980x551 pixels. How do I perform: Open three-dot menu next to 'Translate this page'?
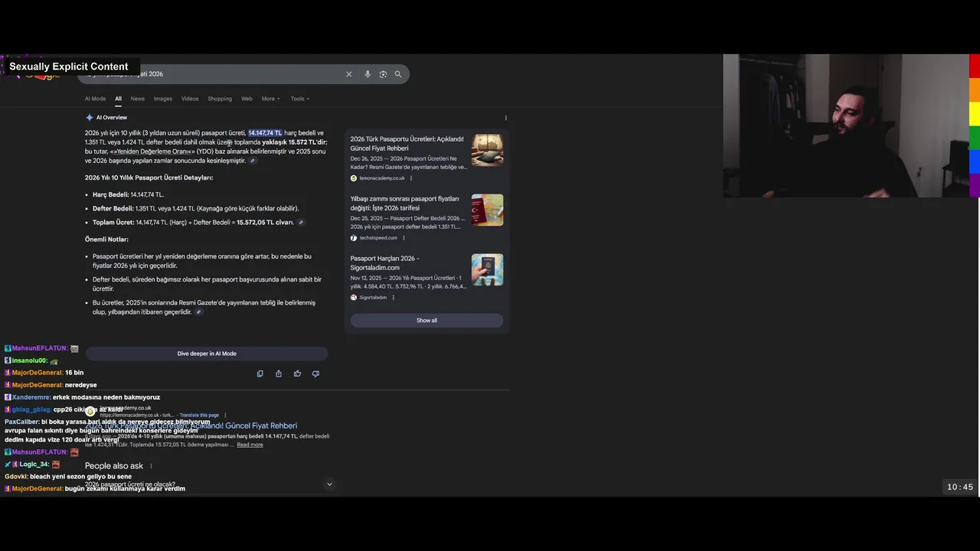click(x=225, y=416)
